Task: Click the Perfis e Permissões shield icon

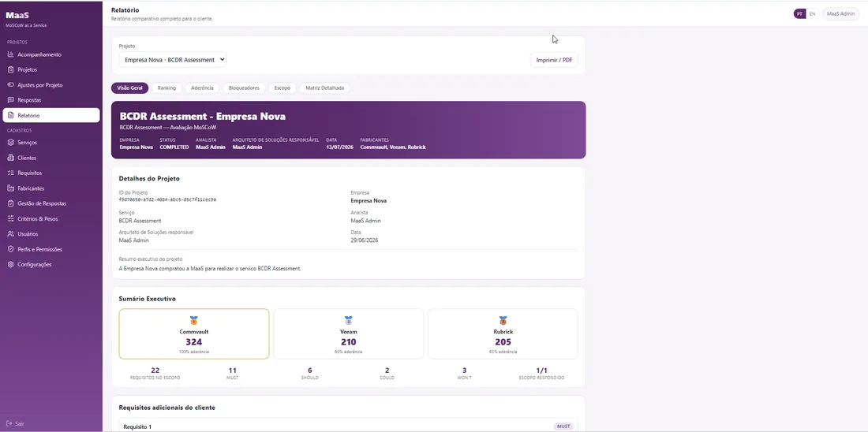Action: (10, 249)
